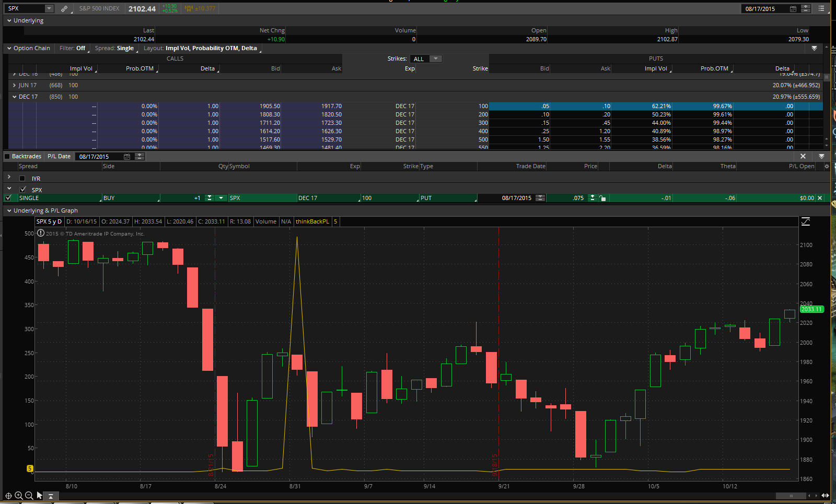The image size is (836, 504).
Task: Remove the SPX PUT trade row
Action: coord(820,198)
